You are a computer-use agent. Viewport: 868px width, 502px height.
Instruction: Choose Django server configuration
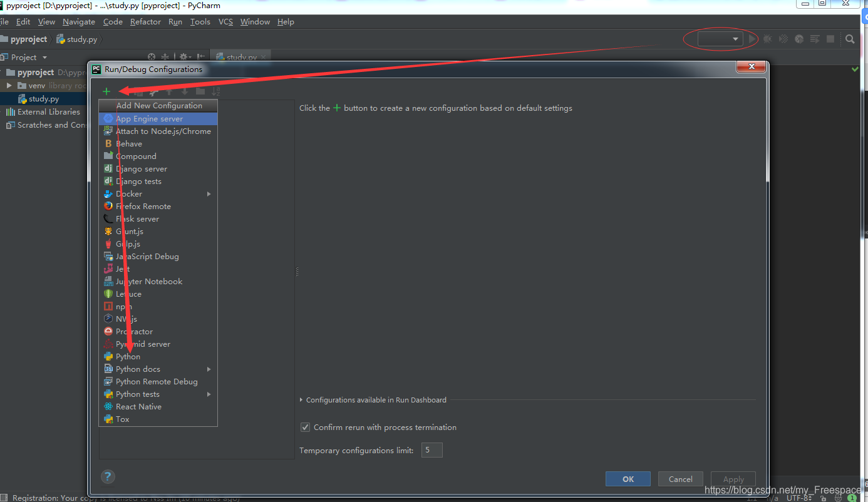pyautogui.click(x=158, y=168)
